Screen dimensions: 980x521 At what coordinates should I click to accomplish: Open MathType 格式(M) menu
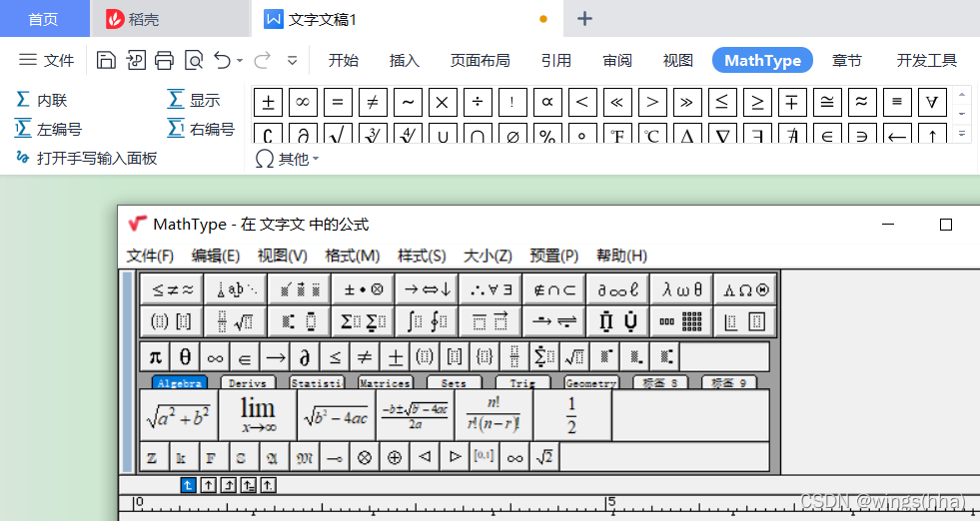[x=353, y=256]
